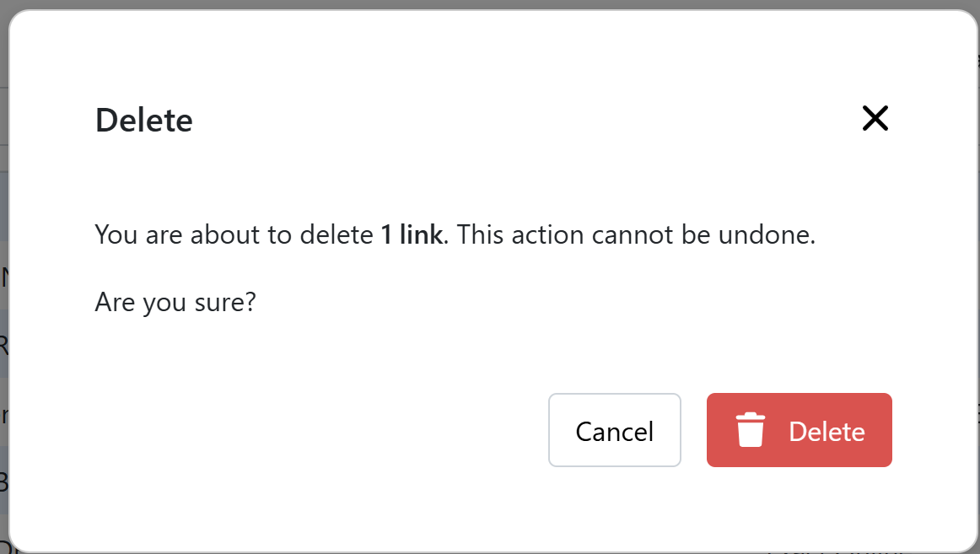Select the white Cancel button

coord(614,430)
